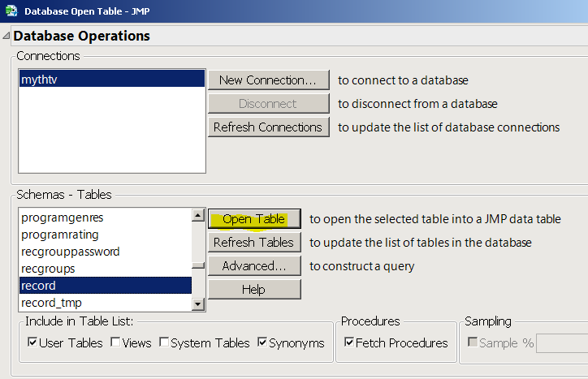588x379 pixels.
Task: Enable the Views checkbox
Action: click(115, 342)
